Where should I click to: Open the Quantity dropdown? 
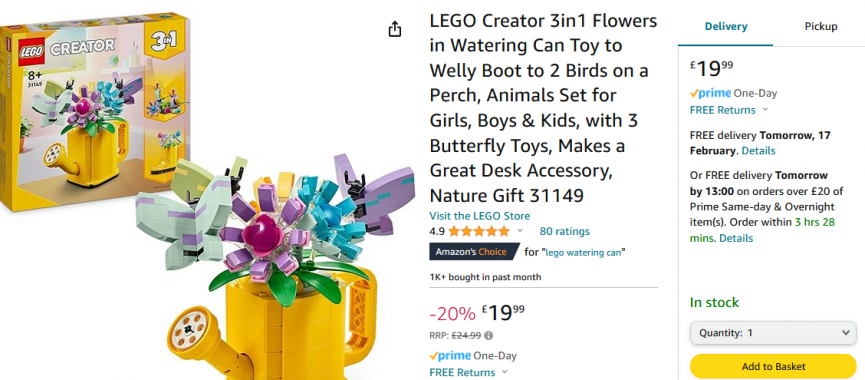tap(773, 333)
